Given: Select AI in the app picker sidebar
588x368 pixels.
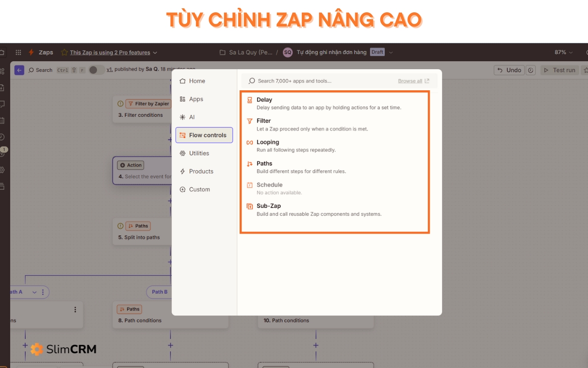Looking at the screenshot, I should click(204, 117).
